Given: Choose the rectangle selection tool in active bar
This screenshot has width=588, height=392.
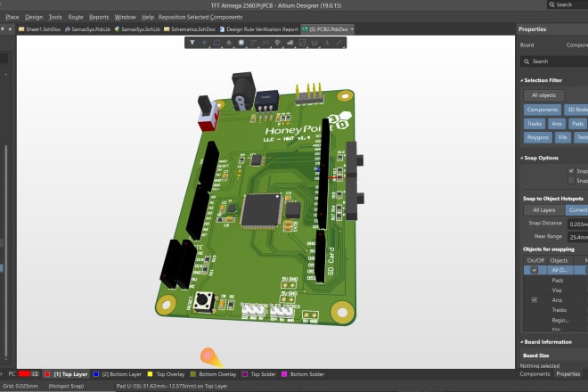Looking at the screenshot, I should coord(216,43).
